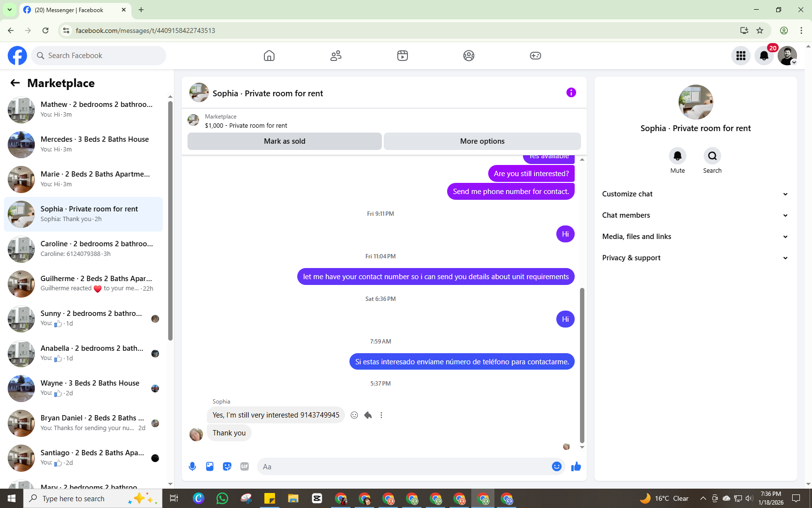The width and height of the screenshot is (812, 508).
Task: Click the conversation list scrollbar
Action: click(x=170, y=220)
